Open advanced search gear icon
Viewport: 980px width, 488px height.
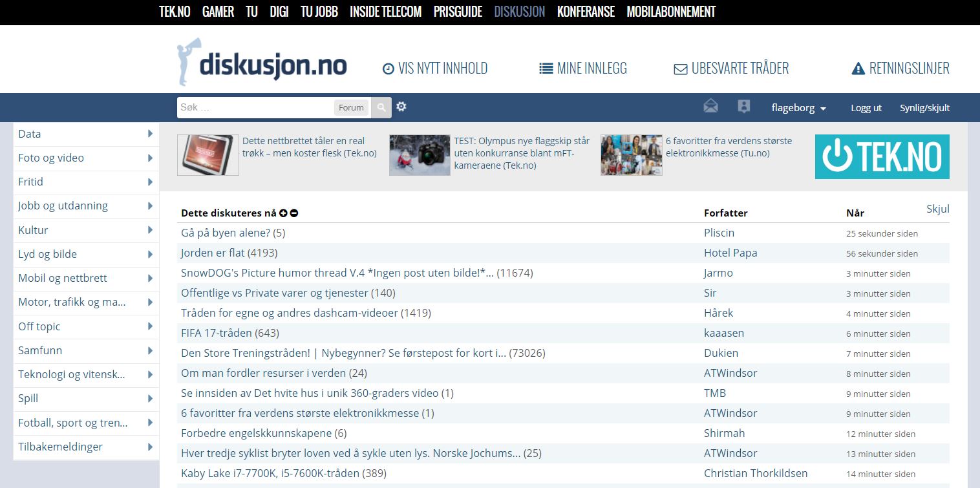401,107
